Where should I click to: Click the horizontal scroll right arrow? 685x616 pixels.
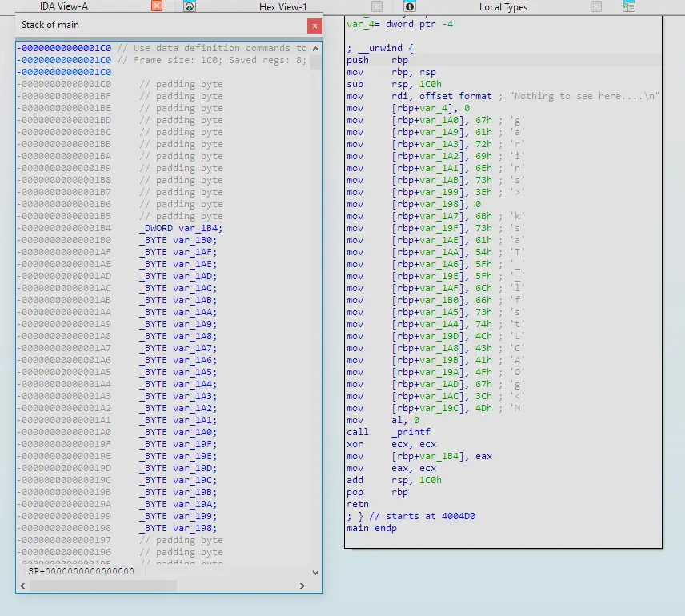pyautogui.click(x=302, y=586)
